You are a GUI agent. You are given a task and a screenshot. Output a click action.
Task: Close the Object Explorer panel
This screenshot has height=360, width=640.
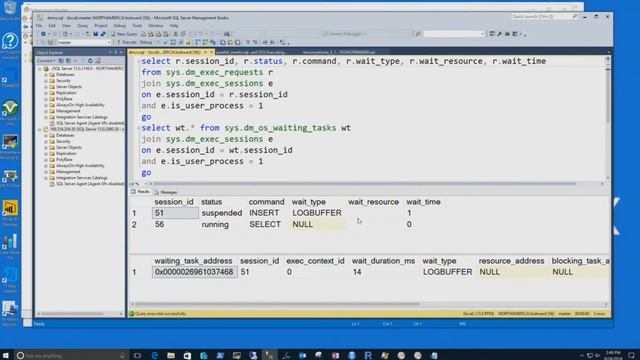pos(121,52)
